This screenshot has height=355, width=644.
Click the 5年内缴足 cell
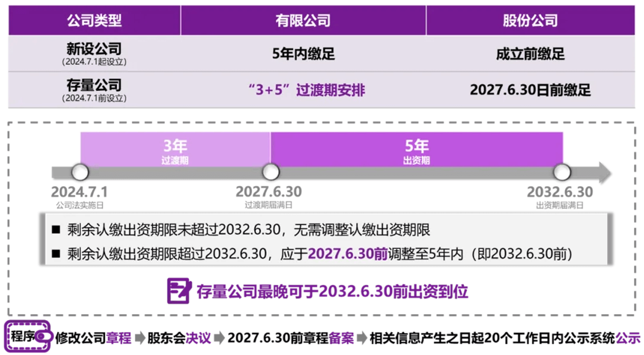[x=303, y=54]
